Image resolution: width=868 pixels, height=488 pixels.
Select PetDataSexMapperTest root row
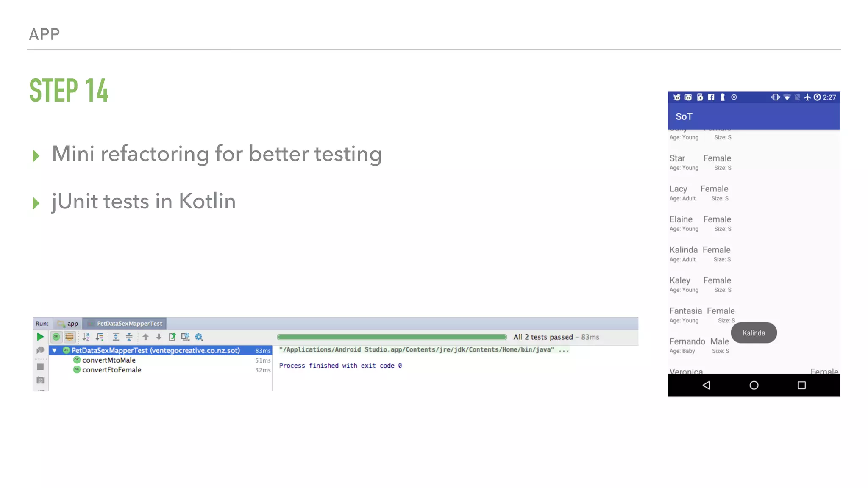161,350
